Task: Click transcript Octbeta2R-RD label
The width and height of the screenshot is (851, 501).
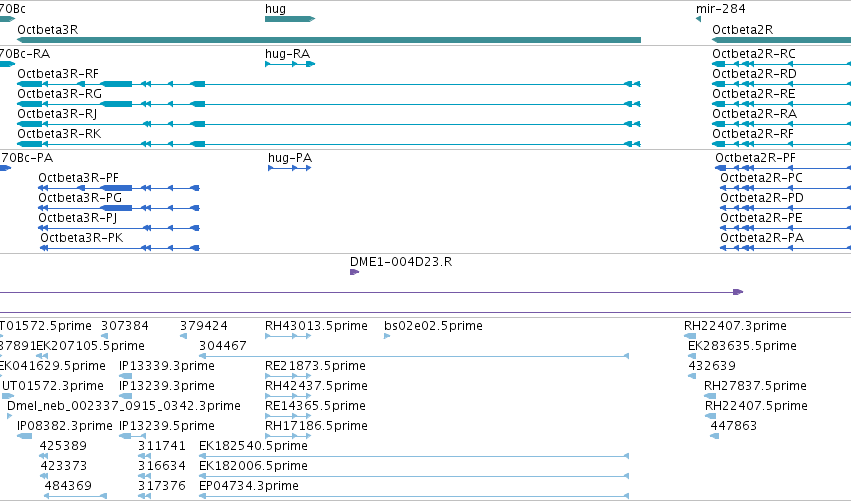Action: click(754, 74)
